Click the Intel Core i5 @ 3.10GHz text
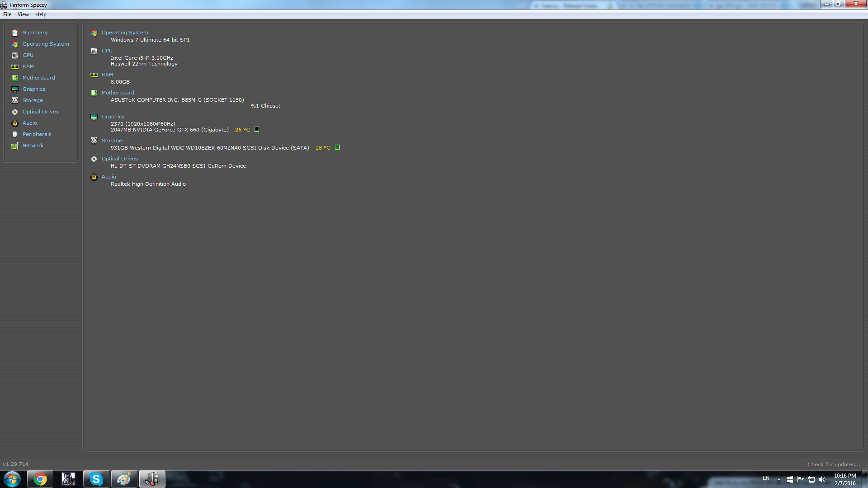 point(142,58)
